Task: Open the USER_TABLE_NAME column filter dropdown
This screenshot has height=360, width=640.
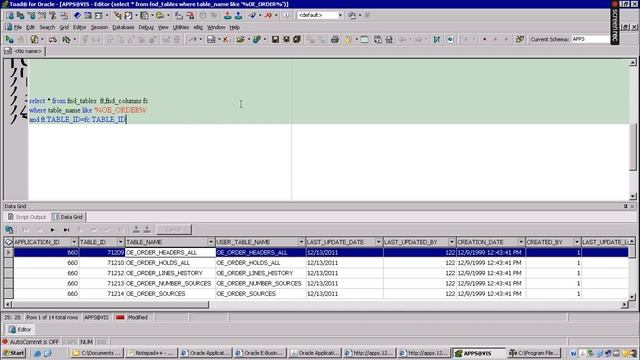Action: pyautogui.click(x=301, y=242)
